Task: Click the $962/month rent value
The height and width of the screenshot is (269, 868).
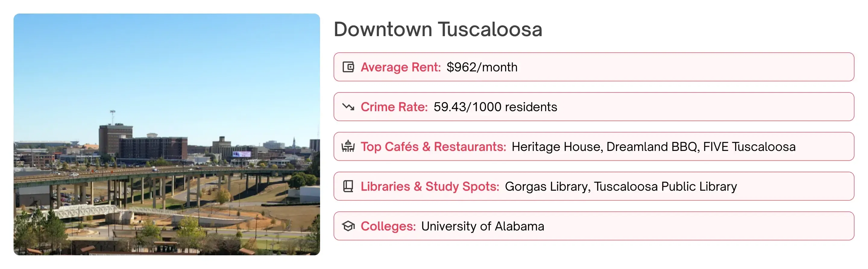Action: click(x=482, y=67)
